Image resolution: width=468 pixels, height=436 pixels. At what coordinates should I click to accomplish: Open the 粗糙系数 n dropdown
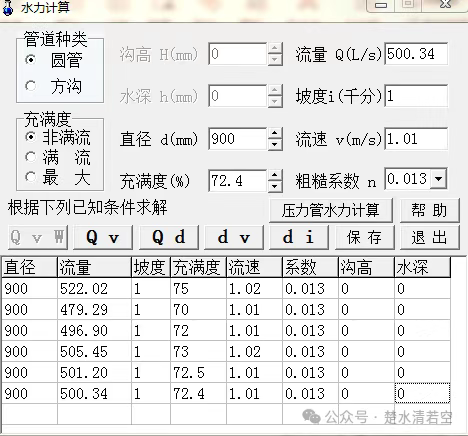point(439,179)
